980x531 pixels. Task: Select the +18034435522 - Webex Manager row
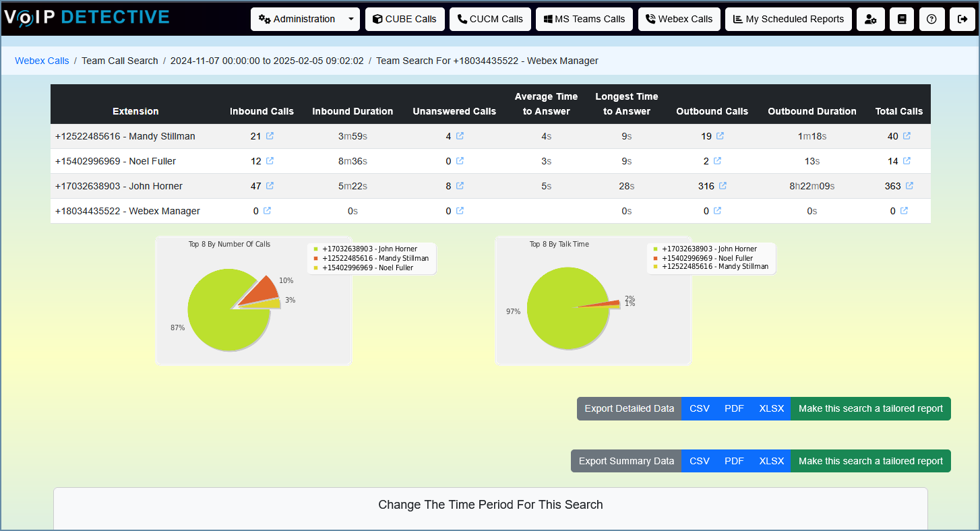(x=491, y=211)
